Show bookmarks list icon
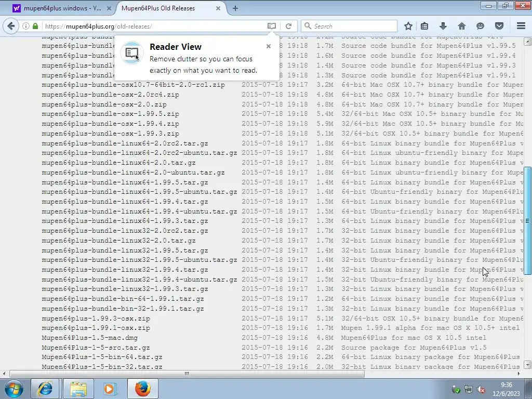Image resolution: width=532 pixels, height=399 pixels. [424, 26]
